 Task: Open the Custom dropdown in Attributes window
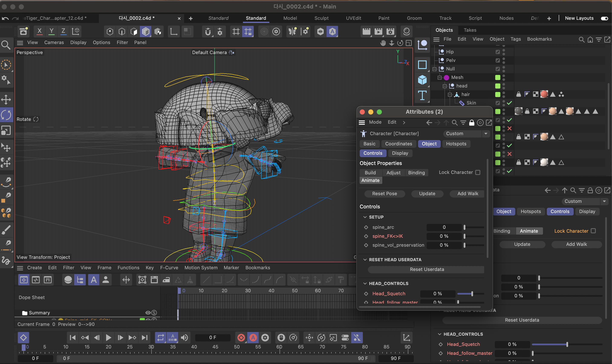coord(466,133)
